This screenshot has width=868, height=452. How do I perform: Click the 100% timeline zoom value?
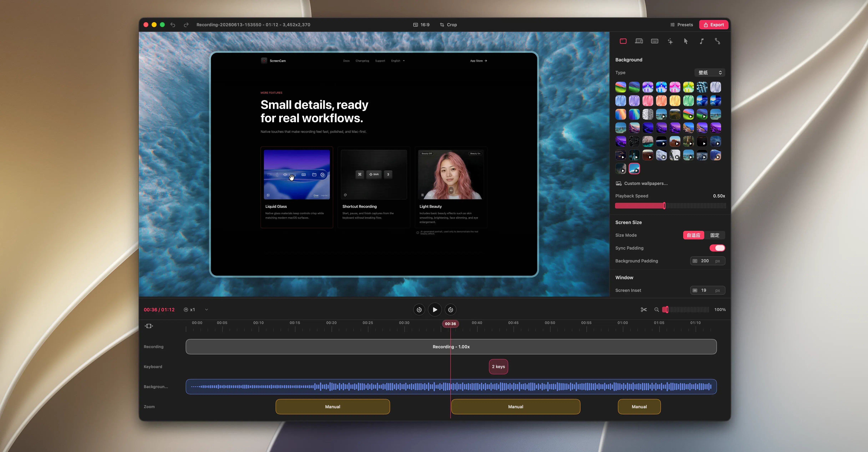720,310
